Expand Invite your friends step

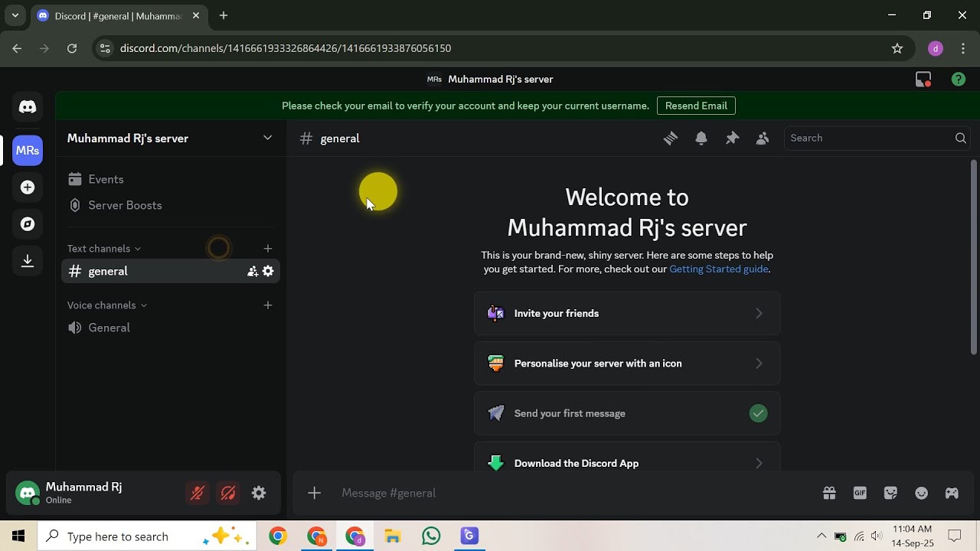click(627, 314)
